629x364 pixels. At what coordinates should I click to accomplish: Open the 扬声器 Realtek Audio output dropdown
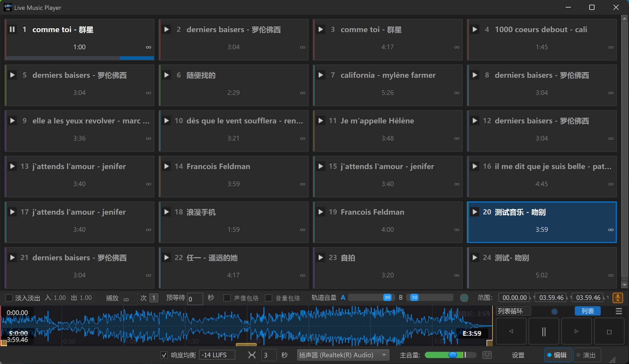343,355
